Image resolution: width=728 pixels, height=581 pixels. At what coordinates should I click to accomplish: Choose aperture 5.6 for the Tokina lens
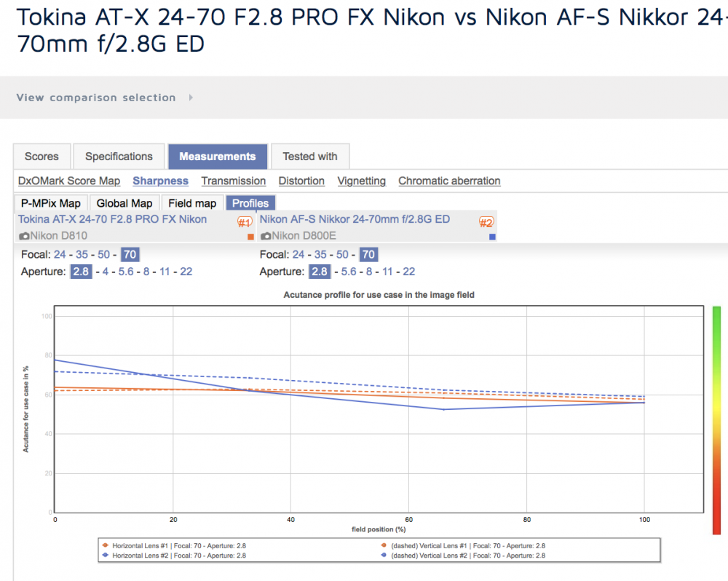tap(126, 272)
